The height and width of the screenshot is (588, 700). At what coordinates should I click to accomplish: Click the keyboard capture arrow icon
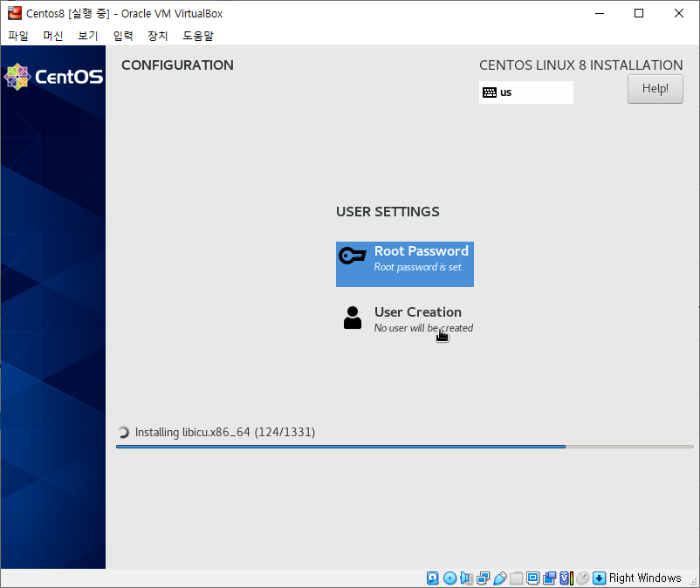[599, 578]
